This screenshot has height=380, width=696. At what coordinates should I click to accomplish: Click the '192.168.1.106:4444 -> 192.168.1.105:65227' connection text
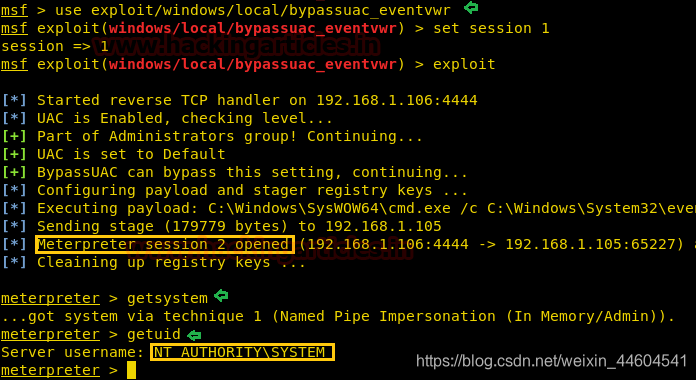491,244
